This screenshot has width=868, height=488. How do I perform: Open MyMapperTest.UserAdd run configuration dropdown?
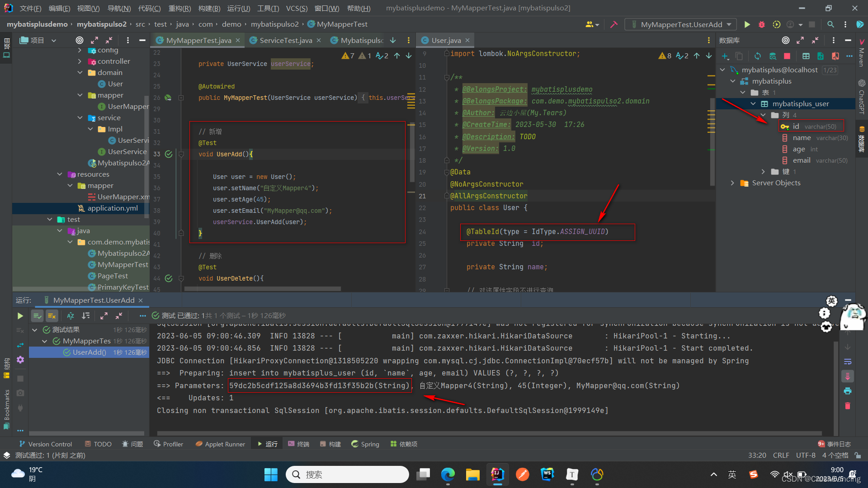(681, 24)
